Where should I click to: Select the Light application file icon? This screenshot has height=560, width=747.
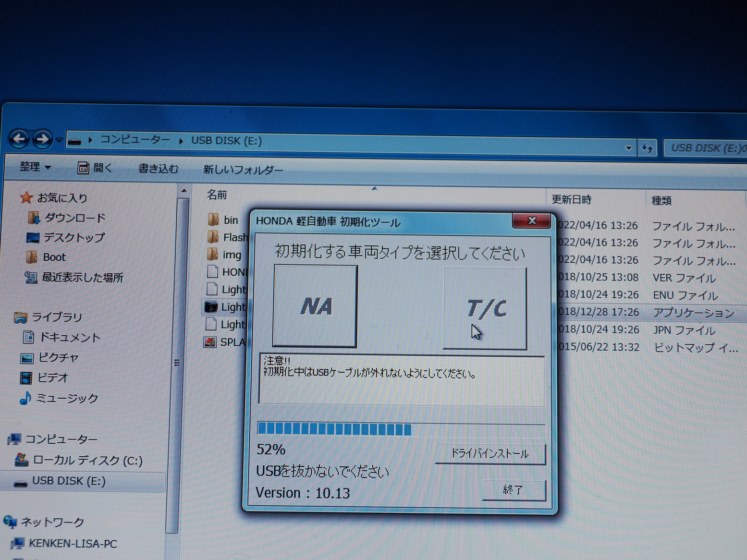tap(211, 306)
